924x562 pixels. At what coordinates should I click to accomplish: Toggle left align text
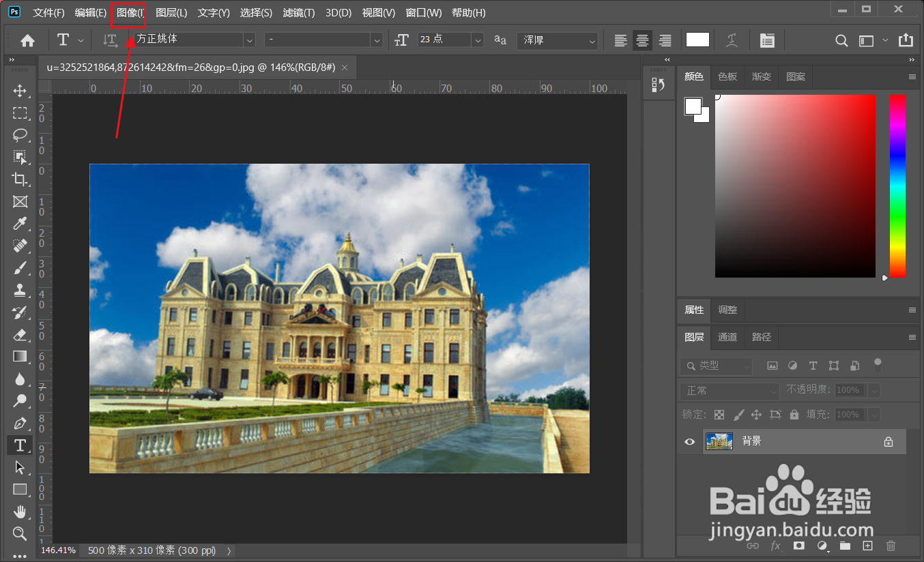(x=620, y=40)
